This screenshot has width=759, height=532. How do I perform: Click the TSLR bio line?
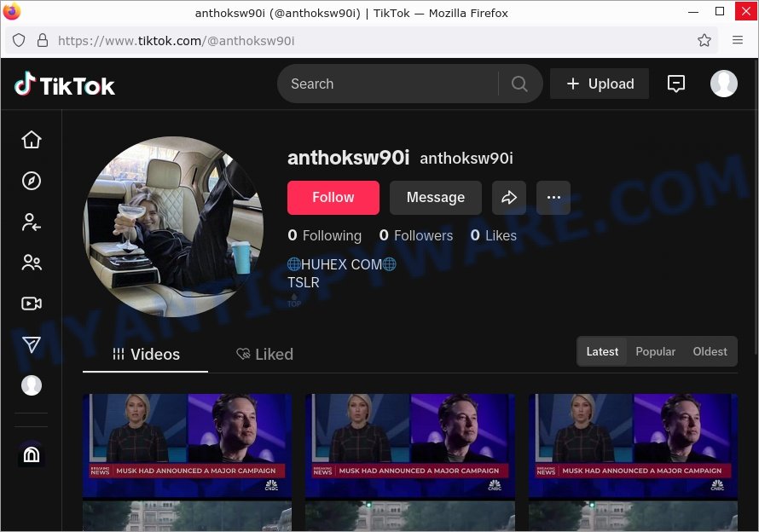point(304,282)
